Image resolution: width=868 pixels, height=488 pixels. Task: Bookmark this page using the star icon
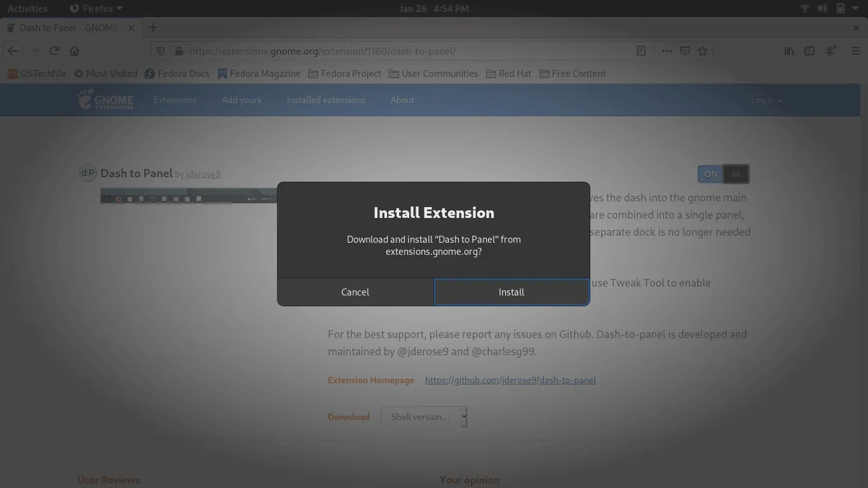point(703,51)
